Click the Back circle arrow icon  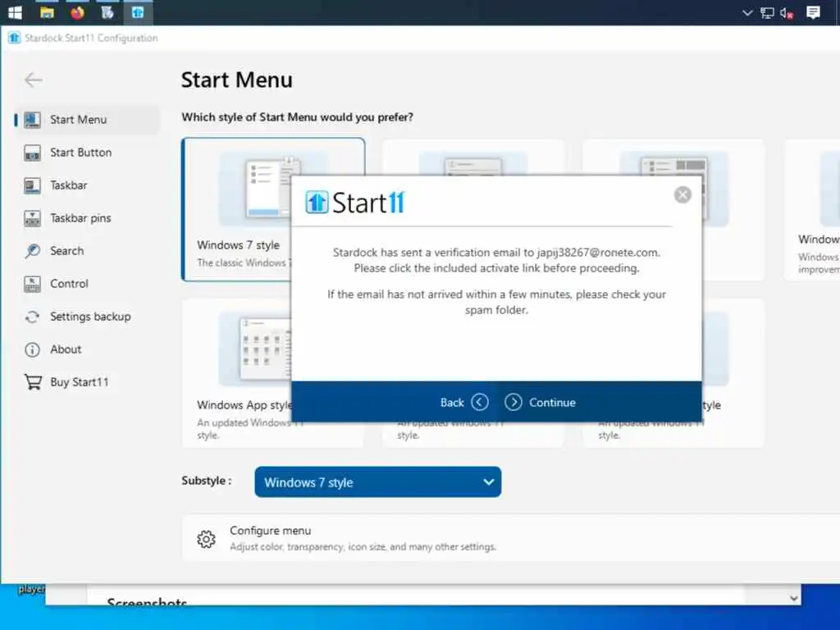479,402
